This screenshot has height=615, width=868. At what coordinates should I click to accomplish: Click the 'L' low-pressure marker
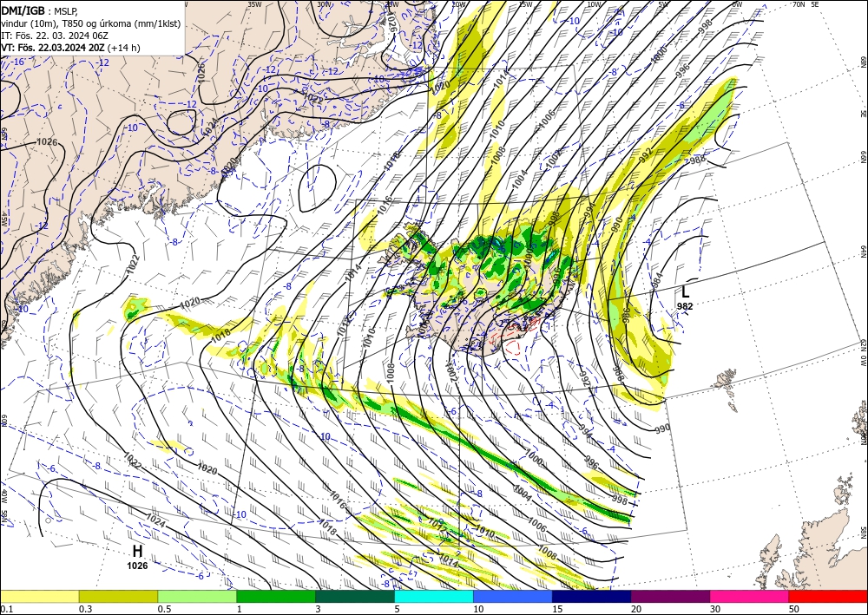pos(686,291)
